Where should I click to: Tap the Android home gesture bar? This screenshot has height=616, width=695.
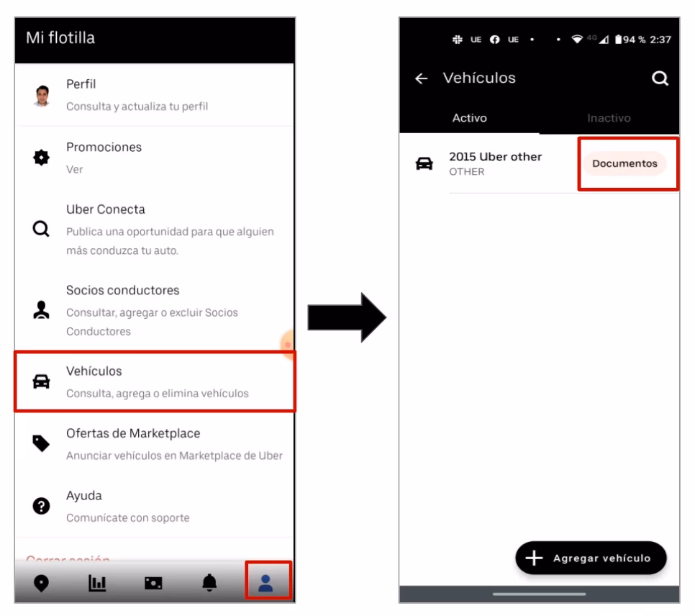[539, 594]
